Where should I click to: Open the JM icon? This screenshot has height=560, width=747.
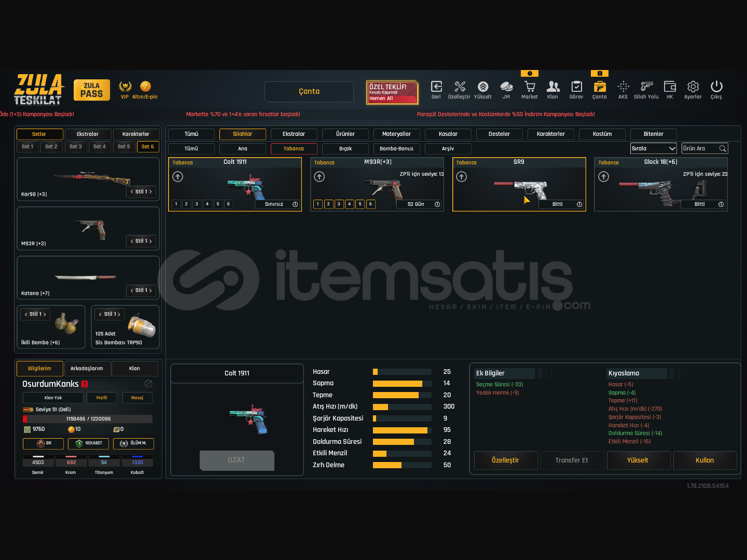[x=506, y=87]
